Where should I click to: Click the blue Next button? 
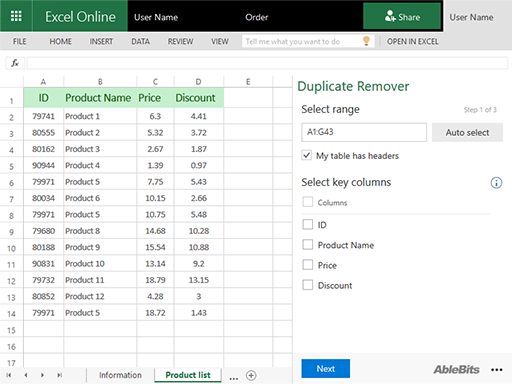click(326, 368)
